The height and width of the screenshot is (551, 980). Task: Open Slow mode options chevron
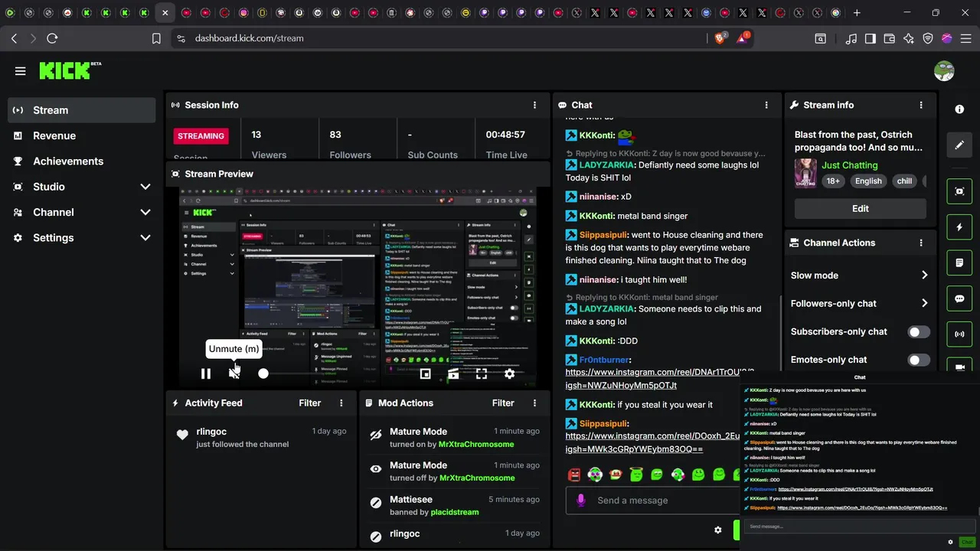pyautogui.click(x=924, y=275)
